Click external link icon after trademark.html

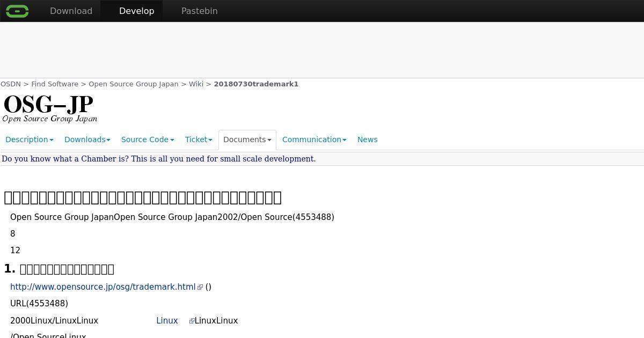(x=200, y=288)
